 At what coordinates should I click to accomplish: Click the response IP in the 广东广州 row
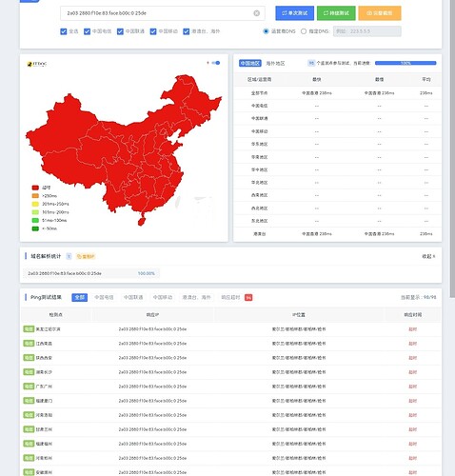pos(152,387)
